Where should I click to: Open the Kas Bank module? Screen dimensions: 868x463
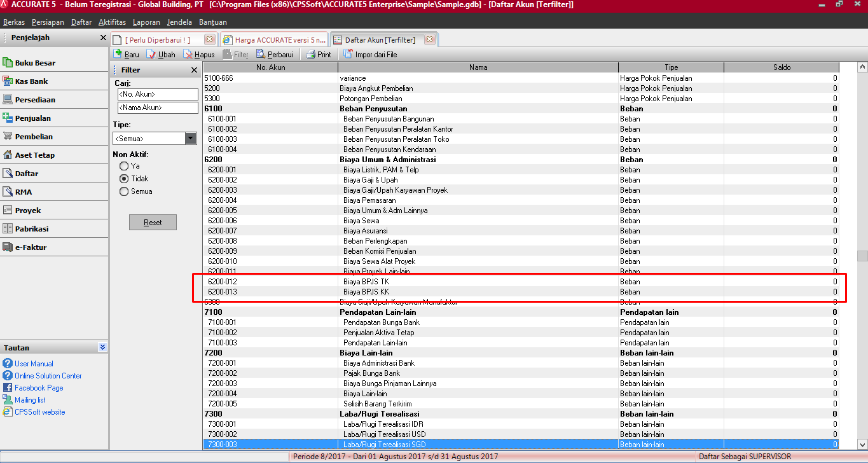coord(31,81)
